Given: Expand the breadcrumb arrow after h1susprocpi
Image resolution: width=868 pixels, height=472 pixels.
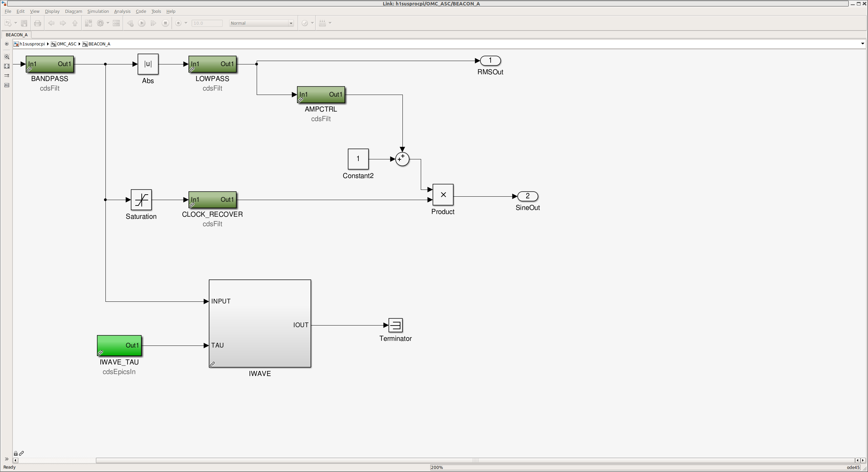Looking at the screenshot, I should pyautogui.click(x=48, y=44).
